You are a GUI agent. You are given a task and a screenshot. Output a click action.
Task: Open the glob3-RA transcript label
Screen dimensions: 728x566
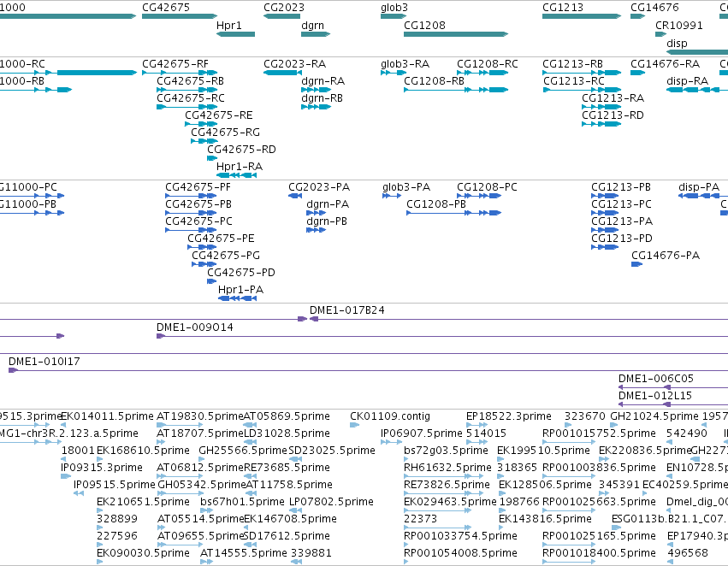405,64
